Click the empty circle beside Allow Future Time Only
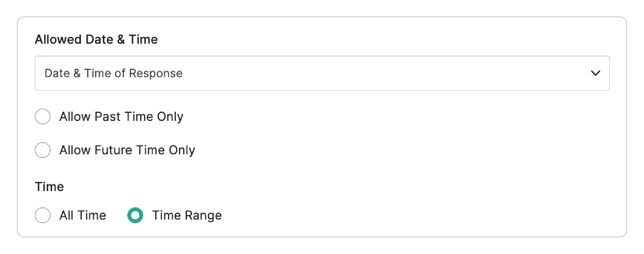The width and height of the screenshot is (644, 254). (43, 150)
